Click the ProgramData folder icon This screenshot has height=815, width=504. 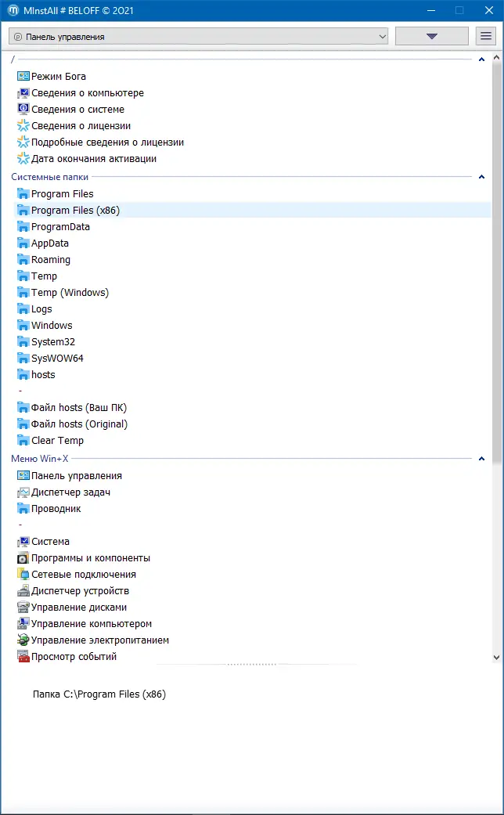[23, 226]
